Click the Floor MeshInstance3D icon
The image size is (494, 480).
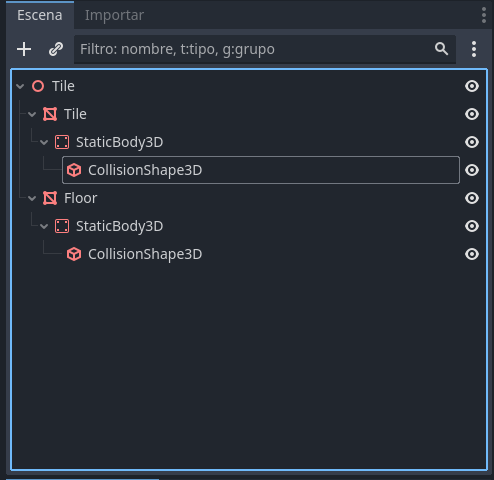click(50, 198)
